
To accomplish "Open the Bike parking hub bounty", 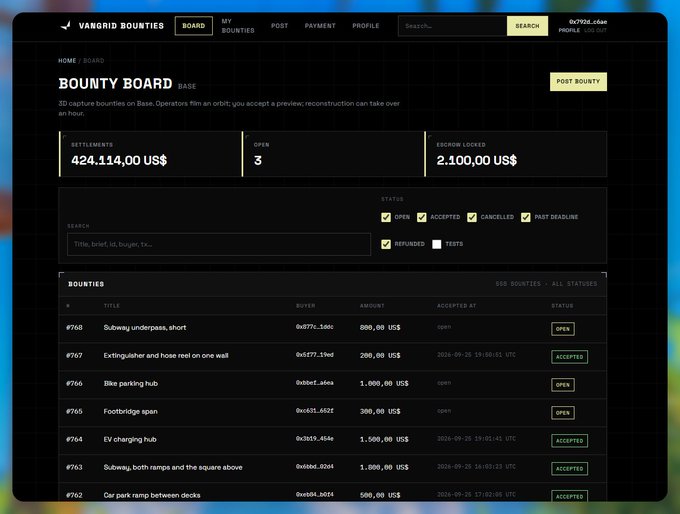I will coord(131,383).
